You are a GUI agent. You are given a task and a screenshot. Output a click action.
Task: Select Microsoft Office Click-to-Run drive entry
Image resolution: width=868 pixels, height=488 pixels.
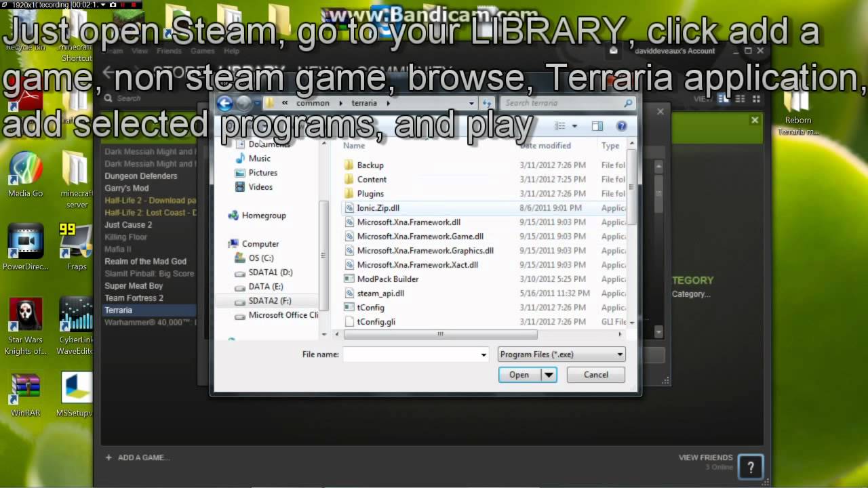tap(283, 315)
